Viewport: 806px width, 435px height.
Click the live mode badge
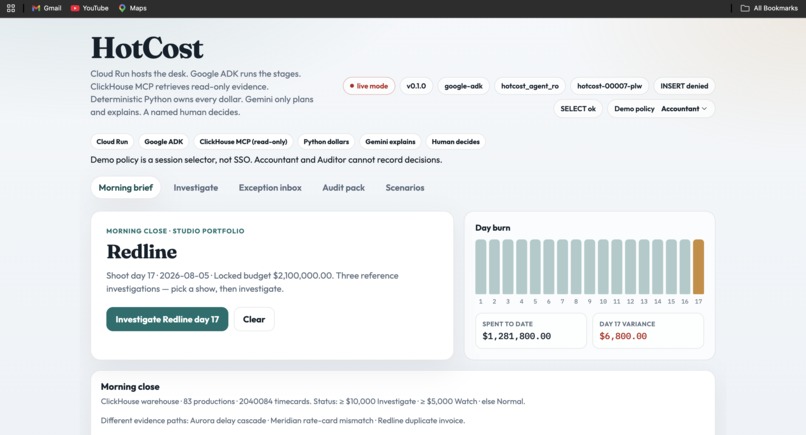[369, 86]
